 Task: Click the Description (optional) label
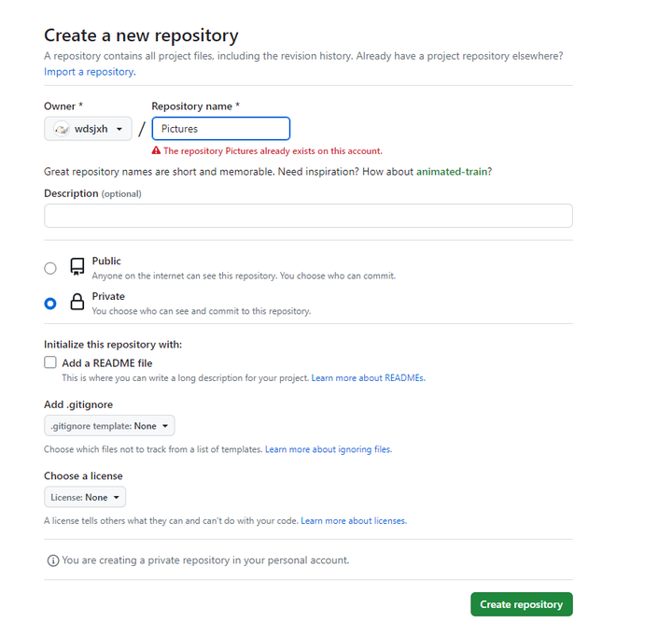coord(92,193)
